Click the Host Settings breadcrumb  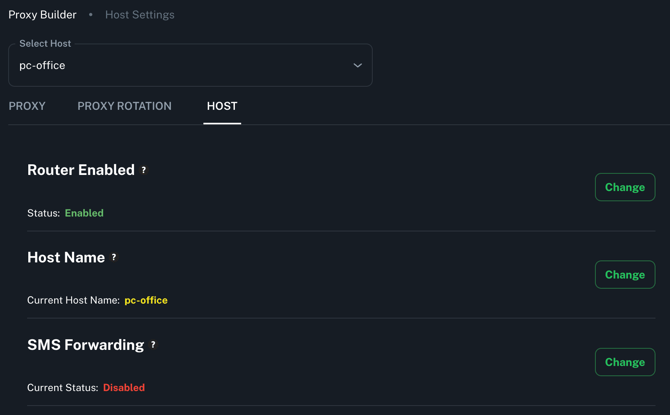point(139,15)
